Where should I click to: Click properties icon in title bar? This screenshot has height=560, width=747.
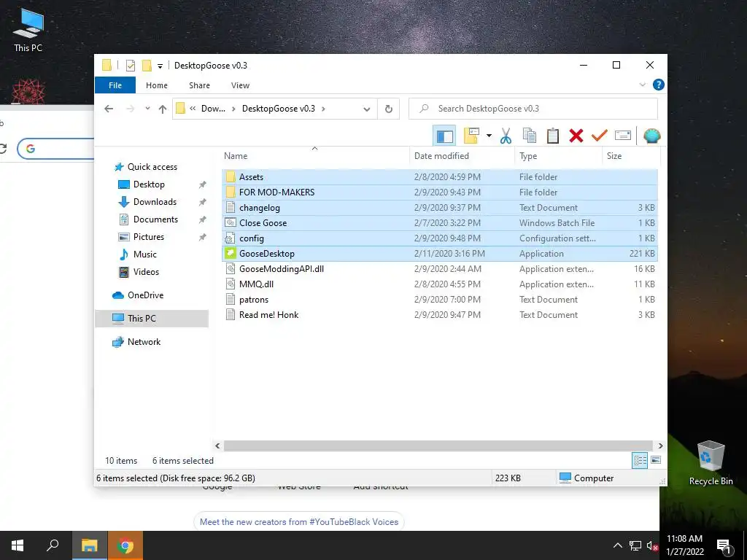[x=131, y=66]
